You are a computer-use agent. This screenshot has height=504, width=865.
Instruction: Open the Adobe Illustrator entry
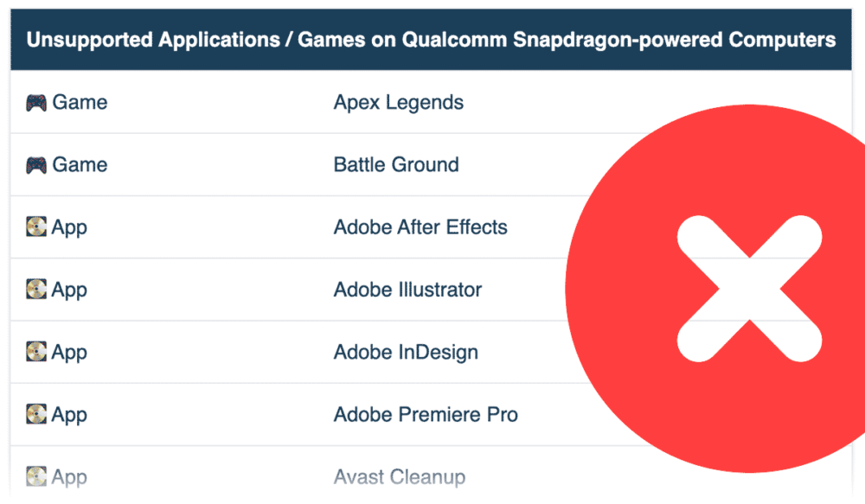click(x=407, y=290)
